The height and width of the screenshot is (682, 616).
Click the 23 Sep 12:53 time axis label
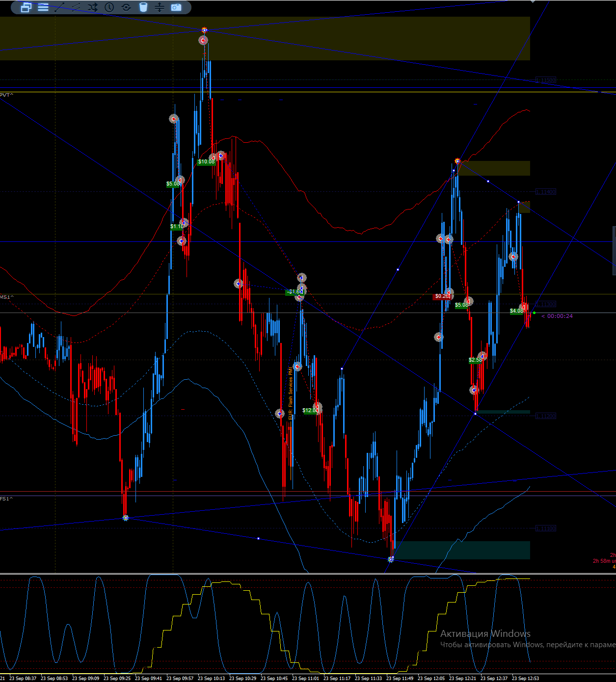pyautogui.click(x=525, y=679)
